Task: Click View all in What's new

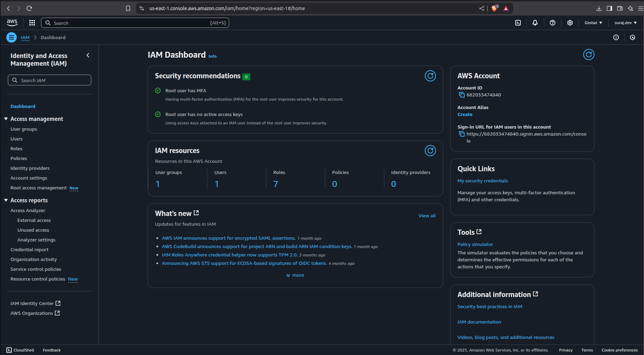Action: [x=427, y=216]
